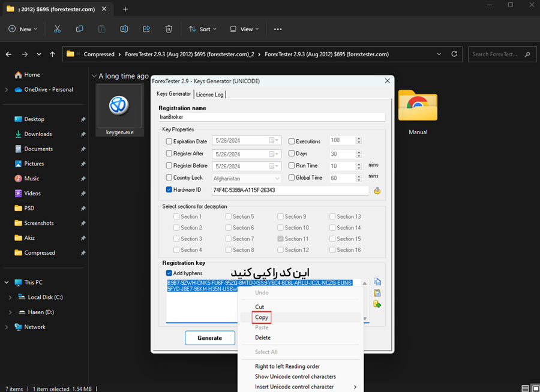Click the Generate button
This screenshot has width=540, height=392.
coord(210,338)
